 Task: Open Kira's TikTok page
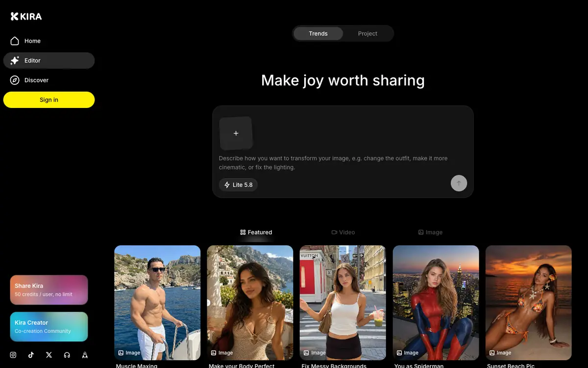click(31, 355)
